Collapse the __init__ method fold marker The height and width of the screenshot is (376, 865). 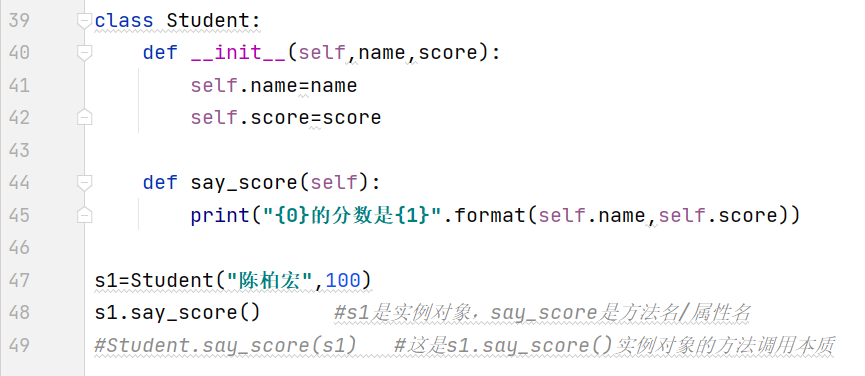84,53
